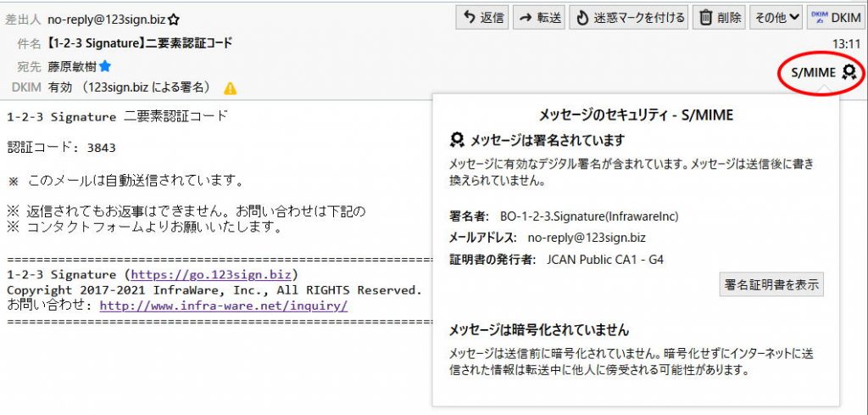Click the popup email address no-reply@123sign.biz
Screen dimensions: 868x415
click(587, 238)
